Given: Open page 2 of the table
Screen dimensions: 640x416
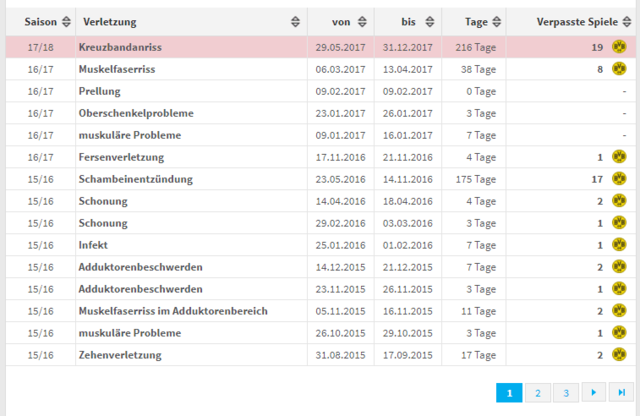Looking at the screenshot, I should [538, 393].
